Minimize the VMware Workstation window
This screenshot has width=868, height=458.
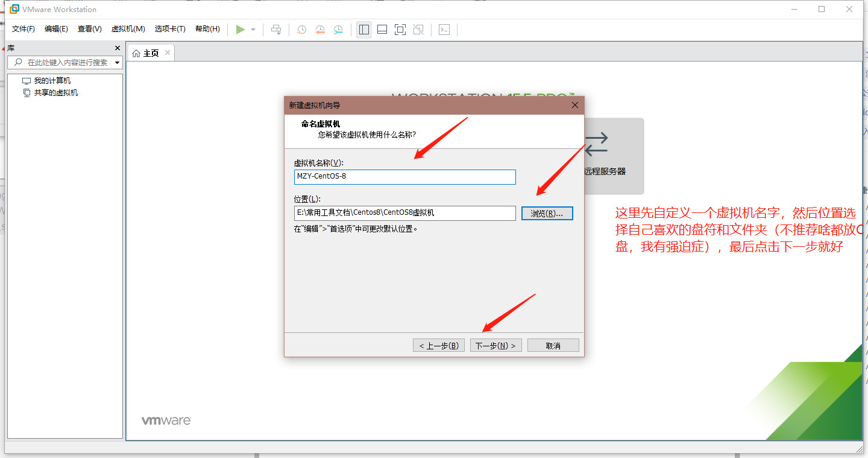coord(793,9)
